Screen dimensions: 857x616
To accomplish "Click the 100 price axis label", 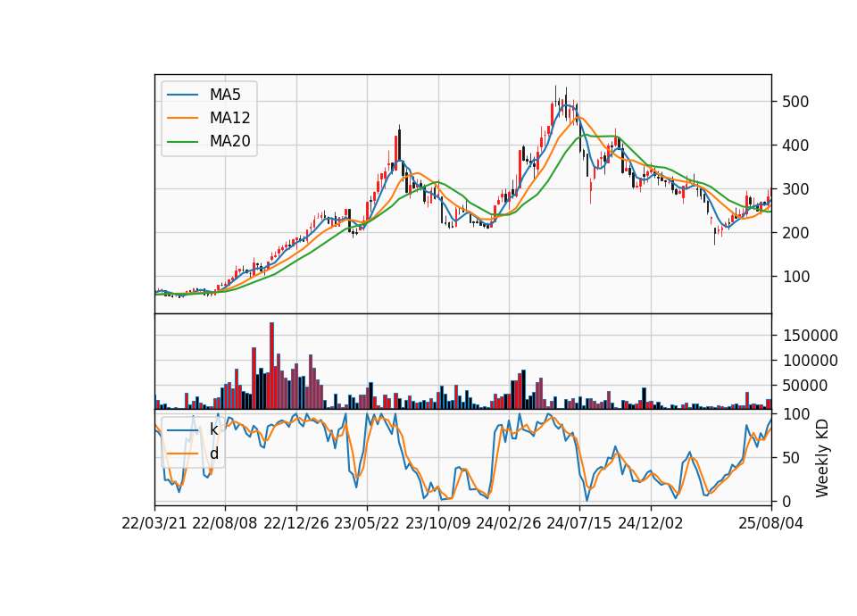I will (795, 277).
